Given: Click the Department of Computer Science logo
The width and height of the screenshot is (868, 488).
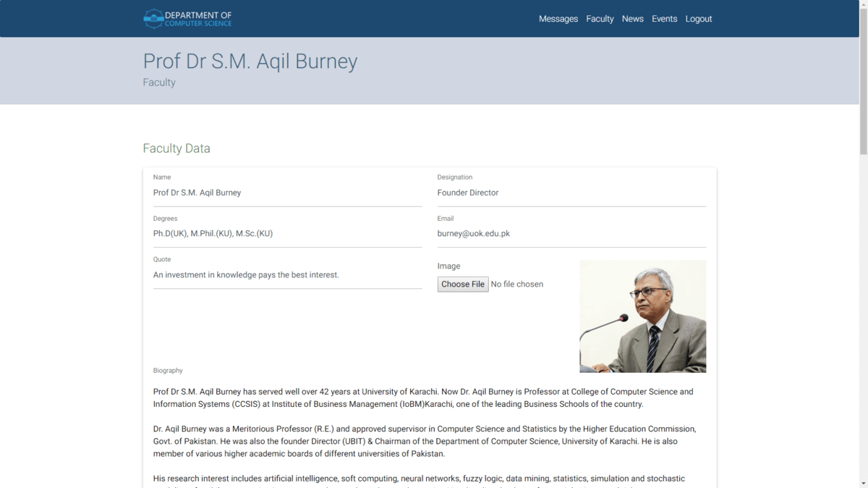Looking at the screenshot, I should point(187,19).
